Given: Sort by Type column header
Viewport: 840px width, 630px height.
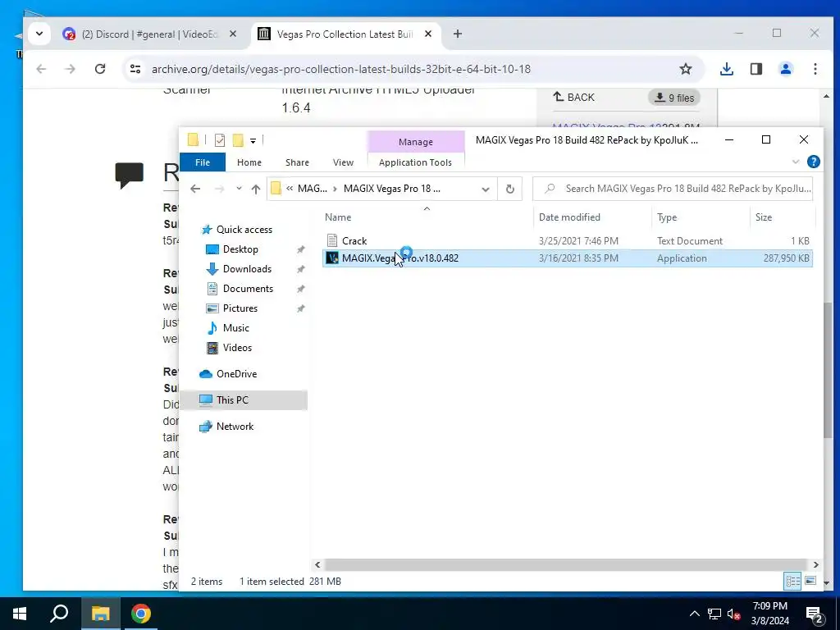Looking at the screenshot, I should (x=666, y=217).
